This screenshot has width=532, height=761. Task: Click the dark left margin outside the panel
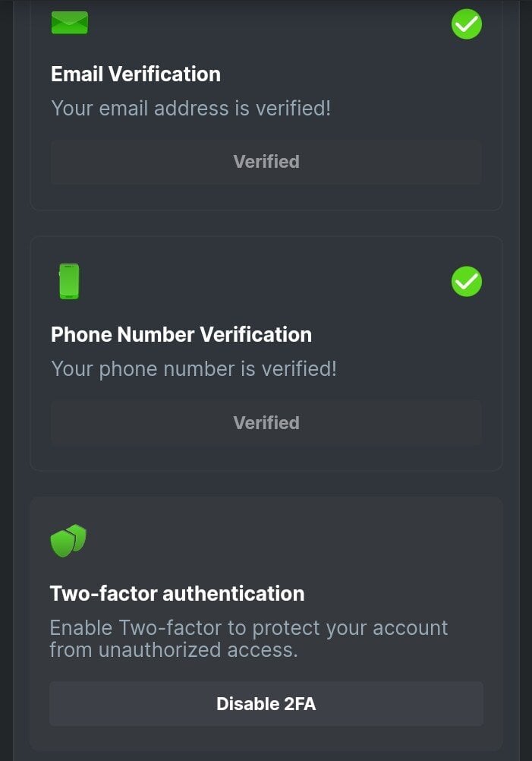click(x=6, y=380)
